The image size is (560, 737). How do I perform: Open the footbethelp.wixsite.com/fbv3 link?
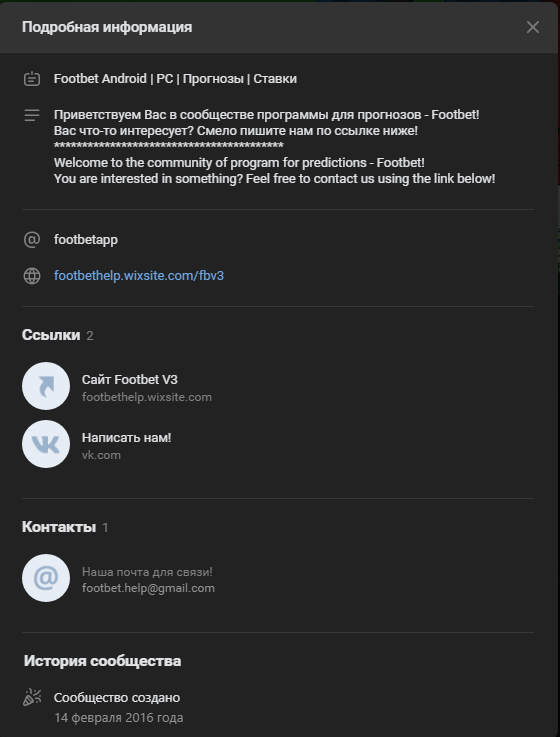point(139,275)
